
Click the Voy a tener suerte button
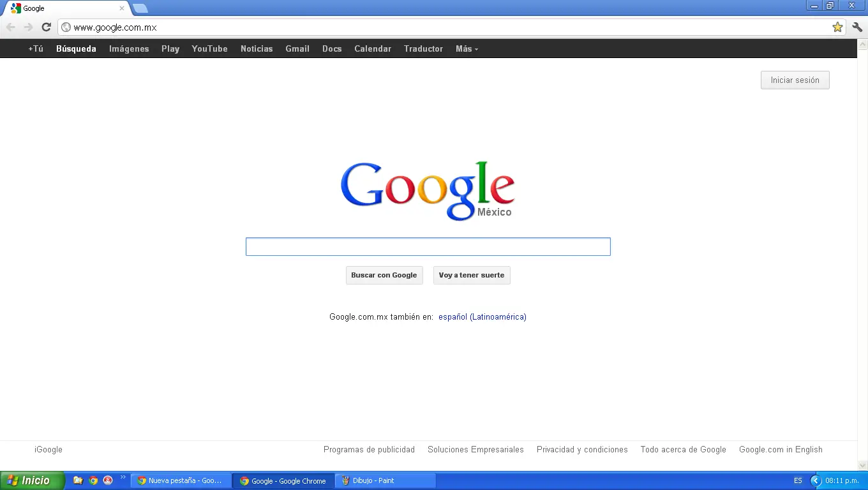coord(472,275)
